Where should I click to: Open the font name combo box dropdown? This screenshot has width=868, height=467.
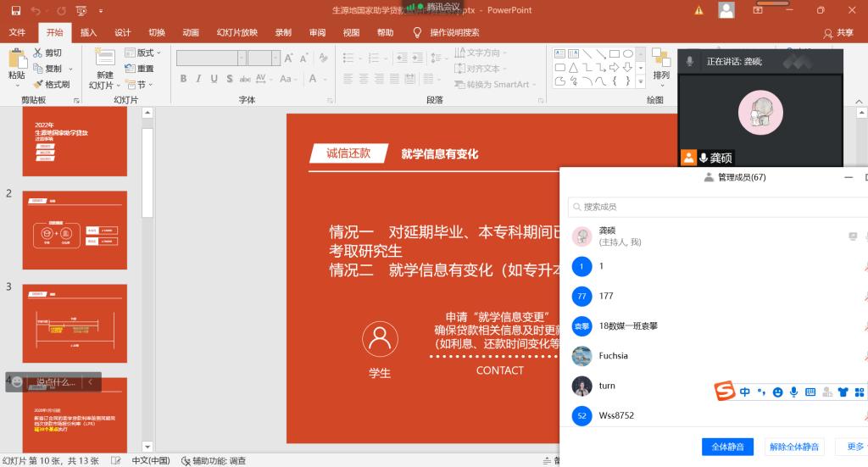coord(242,58)
